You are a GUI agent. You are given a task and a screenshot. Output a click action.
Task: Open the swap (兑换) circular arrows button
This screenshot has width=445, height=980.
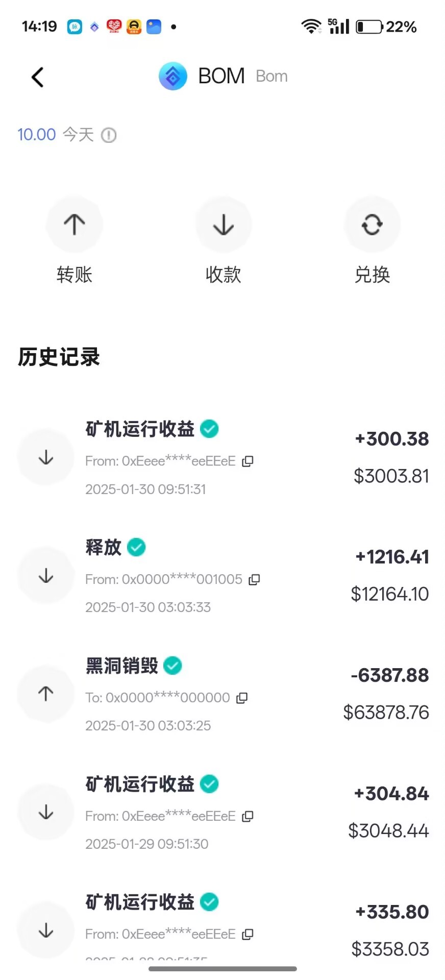(x=372, y=225)
